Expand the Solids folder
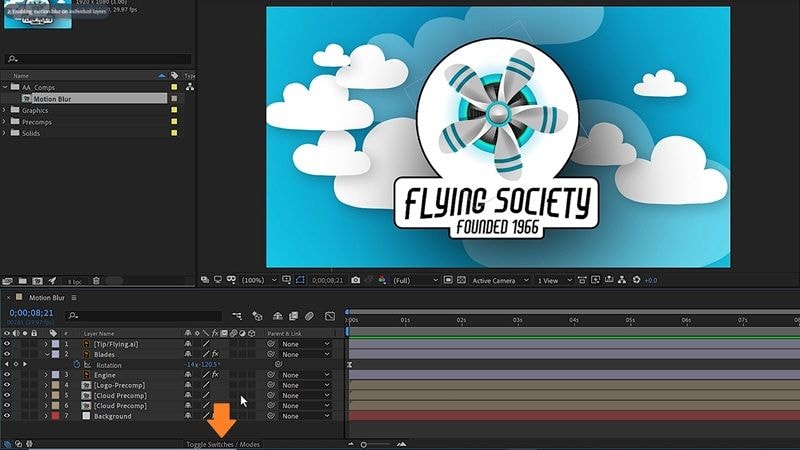Viewport: 800px width, 450px height. click(5, 133)
